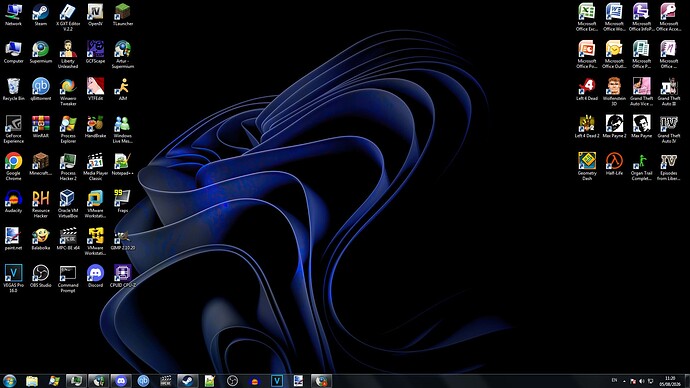This screenshot has height=388, width=690.
Task: Select the qBittorrent desktop shortcut
Action: point(40,90)
